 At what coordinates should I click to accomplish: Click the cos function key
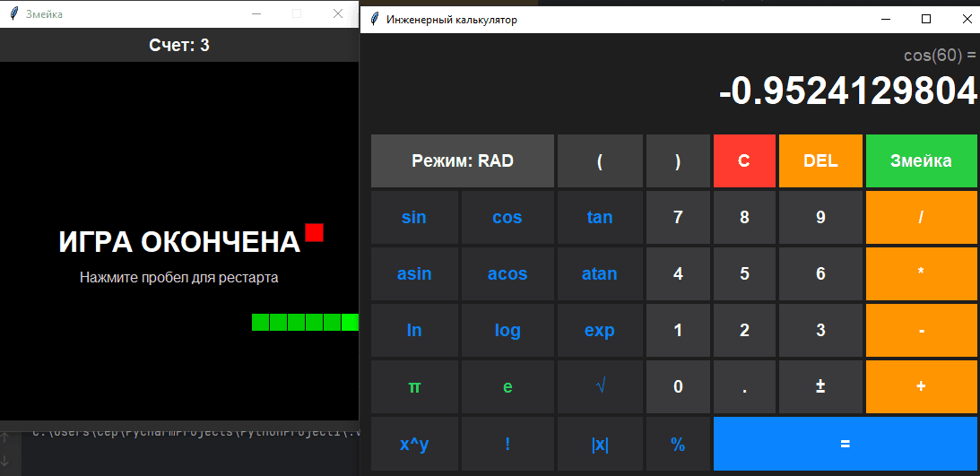pos(507,217)
